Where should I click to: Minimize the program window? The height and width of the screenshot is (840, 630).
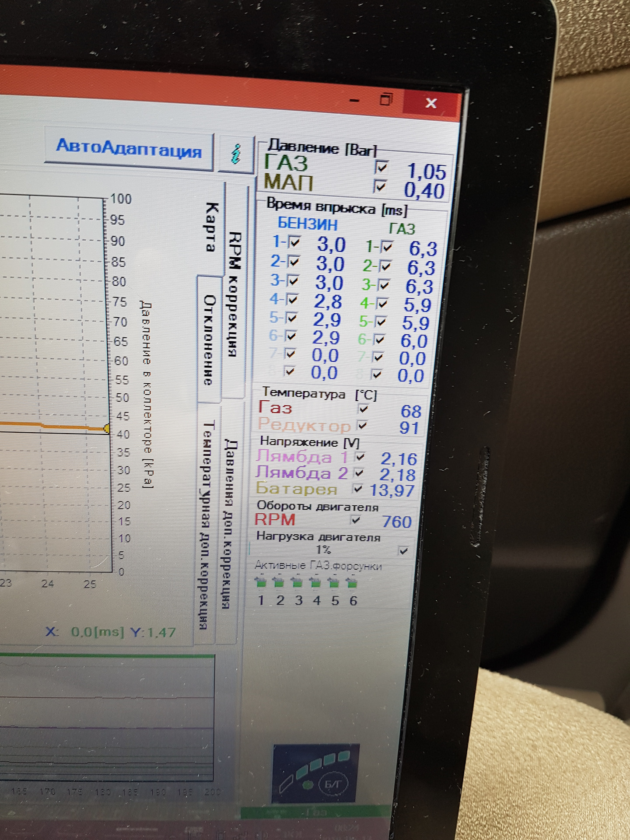pyautogui.click(x=355, y=101)
